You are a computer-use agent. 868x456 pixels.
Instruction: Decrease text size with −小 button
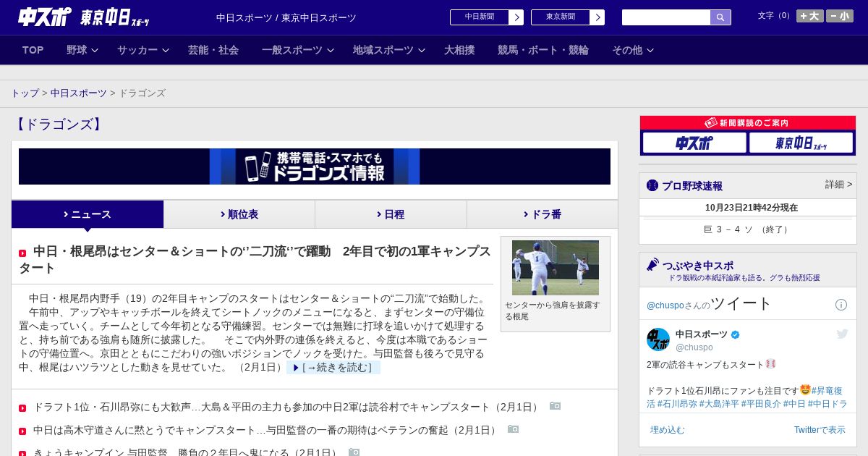(840, 16)
